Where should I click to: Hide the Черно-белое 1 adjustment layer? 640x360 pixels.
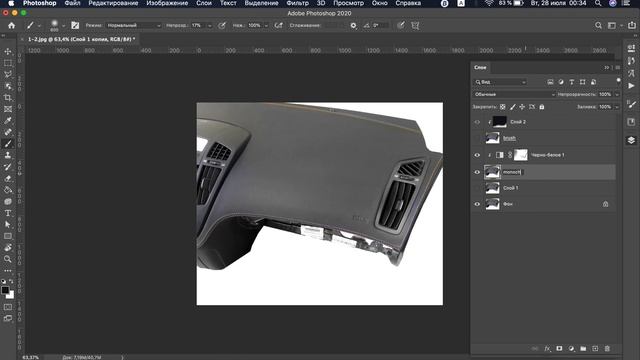click(477, 155)
